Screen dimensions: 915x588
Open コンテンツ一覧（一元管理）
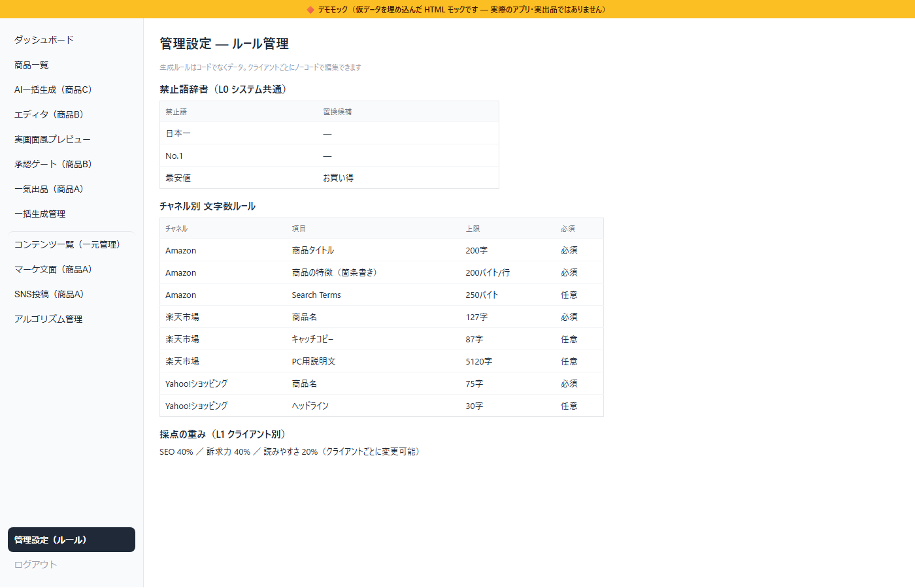pos(71,244)
